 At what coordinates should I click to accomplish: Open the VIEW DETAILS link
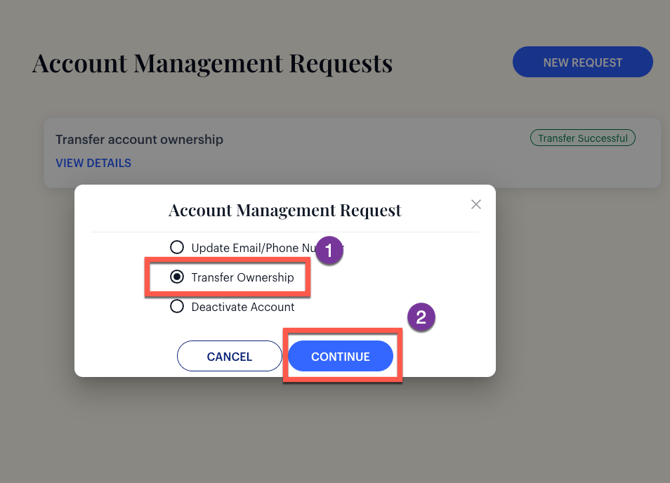(93, 163)
